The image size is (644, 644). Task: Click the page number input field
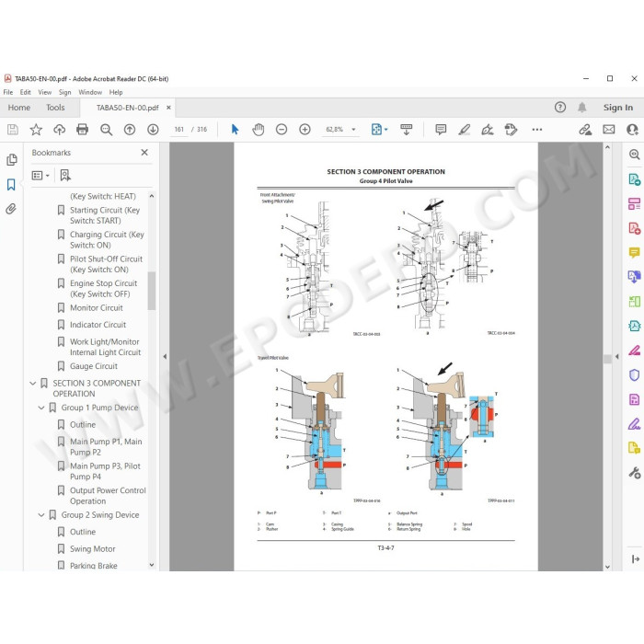pos(178,130)
